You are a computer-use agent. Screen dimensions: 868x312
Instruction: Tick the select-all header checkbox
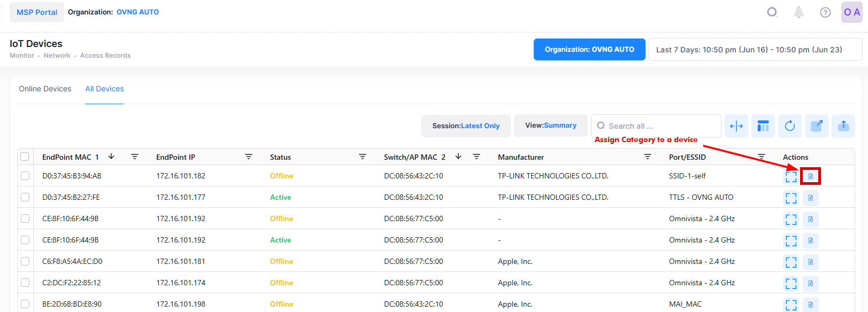(25, 157)
